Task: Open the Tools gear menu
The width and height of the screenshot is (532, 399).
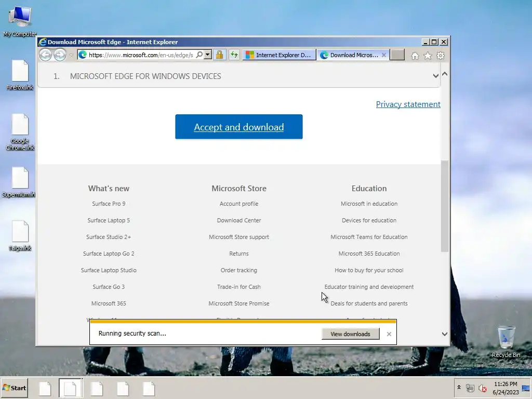Action: (x=441, y=56)
